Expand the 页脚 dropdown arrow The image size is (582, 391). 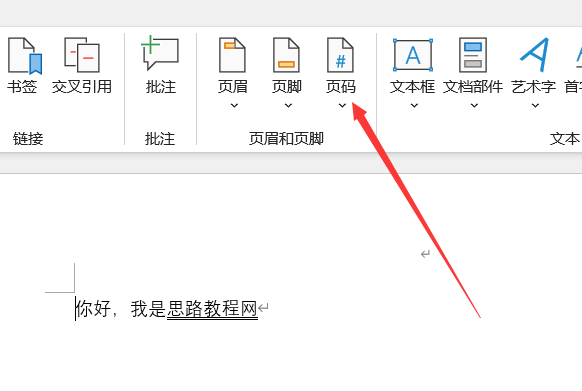(x=288, y=105)
